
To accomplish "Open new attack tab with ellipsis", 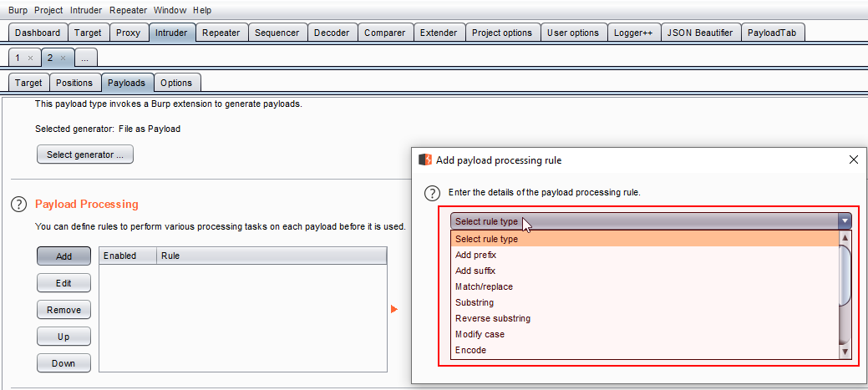I will point(84,58).
